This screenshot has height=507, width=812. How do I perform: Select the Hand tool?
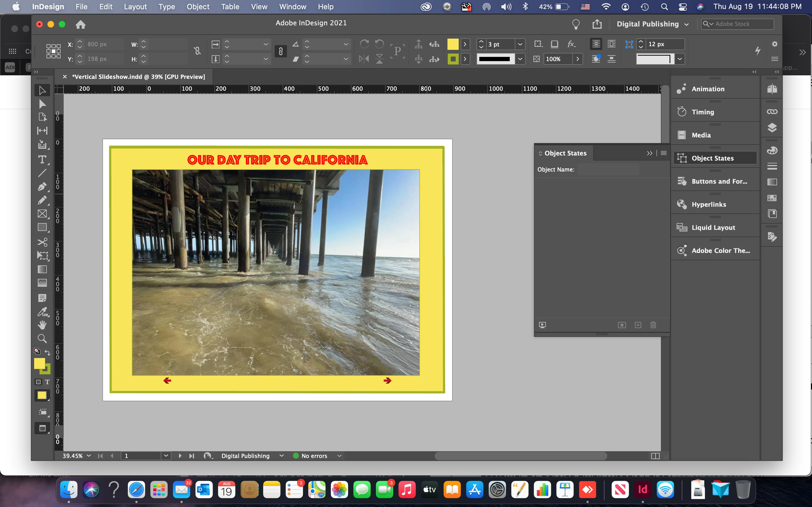42,324
